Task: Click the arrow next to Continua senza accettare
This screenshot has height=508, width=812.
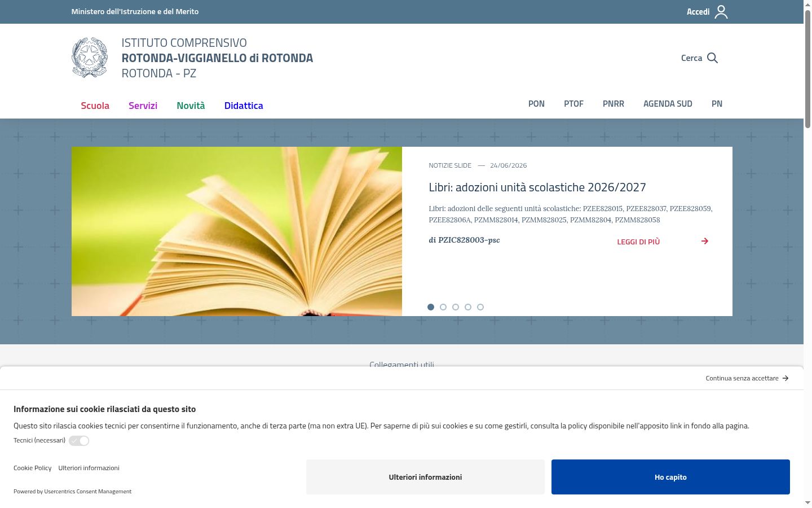Action: pos(785,378)
